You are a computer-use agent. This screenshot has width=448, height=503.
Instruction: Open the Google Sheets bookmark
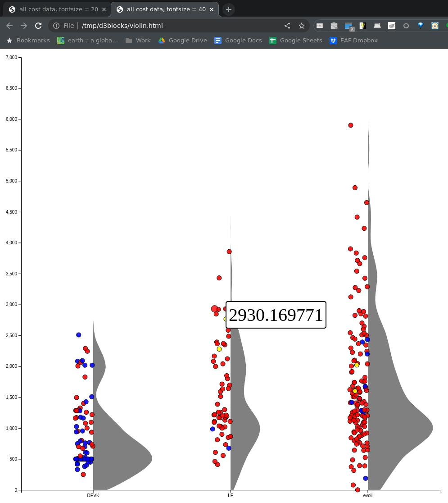[295, 41]
